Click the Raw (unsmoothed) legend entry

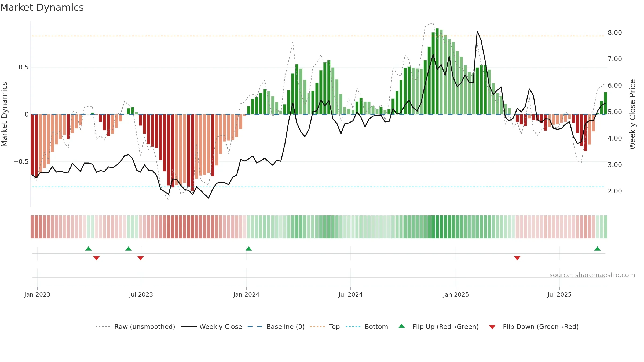pyautogui.click(x=135, y=327)
